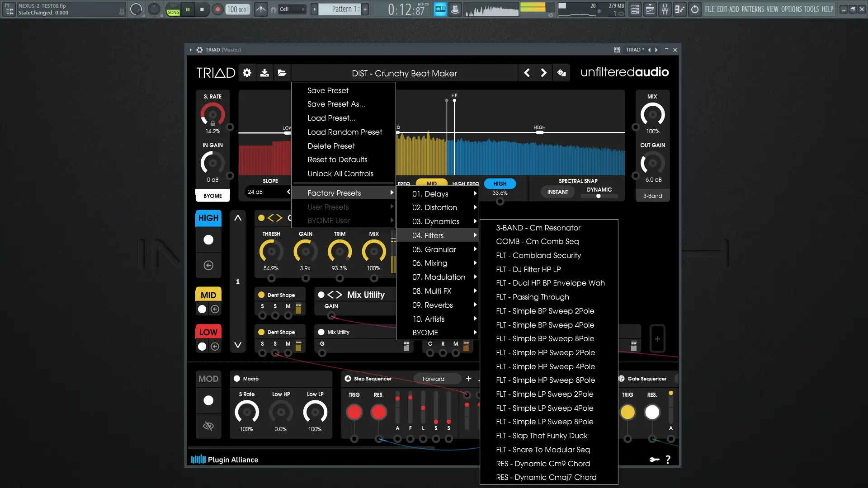Click the key license icon
868x488 pixels.
coord(654,460)
